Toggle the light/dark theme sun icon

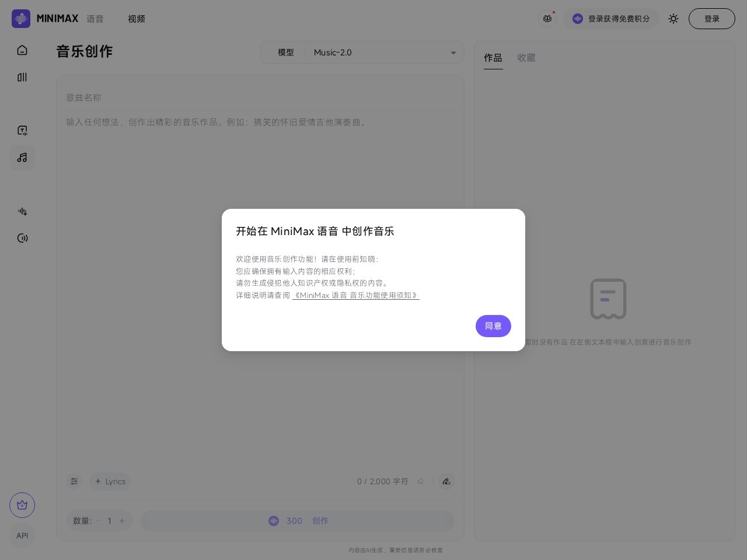coord(673,19)
